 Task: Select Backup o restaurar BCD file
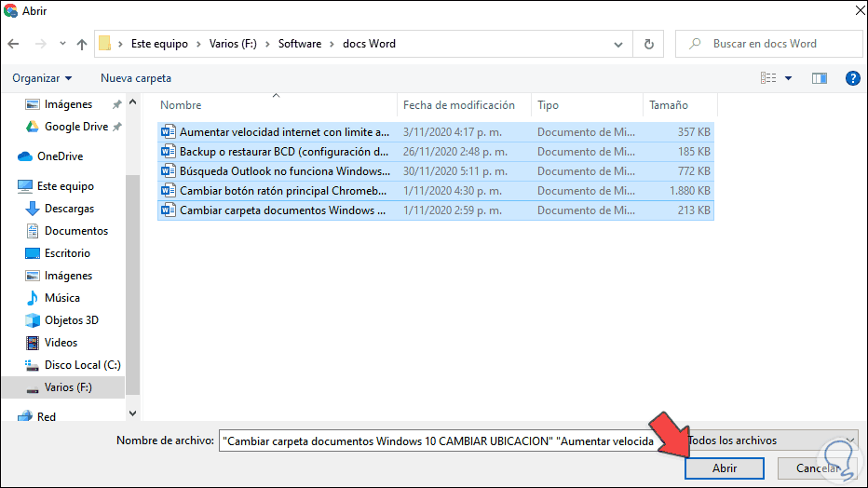pyautogui.click(x=436, y=152)
